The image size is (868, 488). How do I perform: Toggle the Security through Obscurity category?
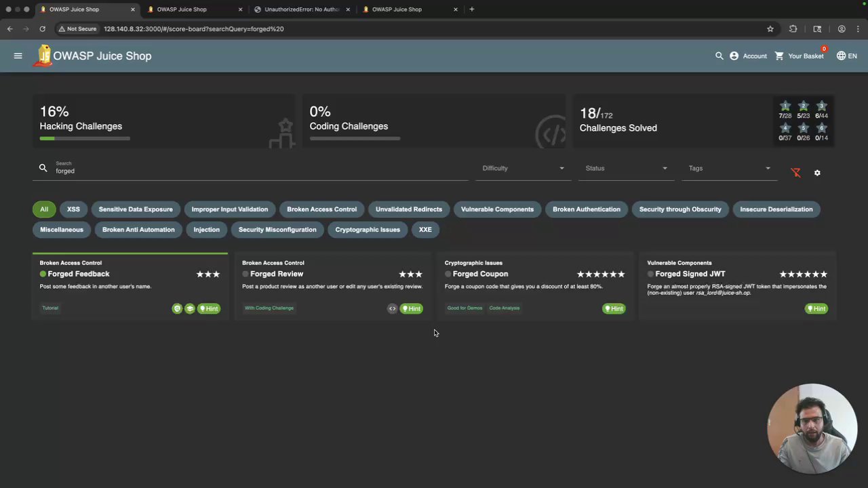click(x=680, y=209)
